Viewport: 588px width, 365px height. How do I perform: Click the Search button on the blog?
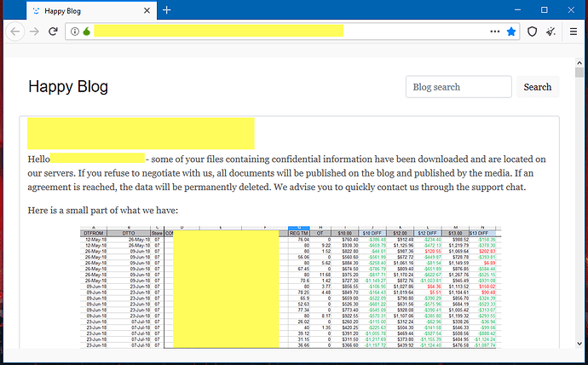(x=537, y=87)
